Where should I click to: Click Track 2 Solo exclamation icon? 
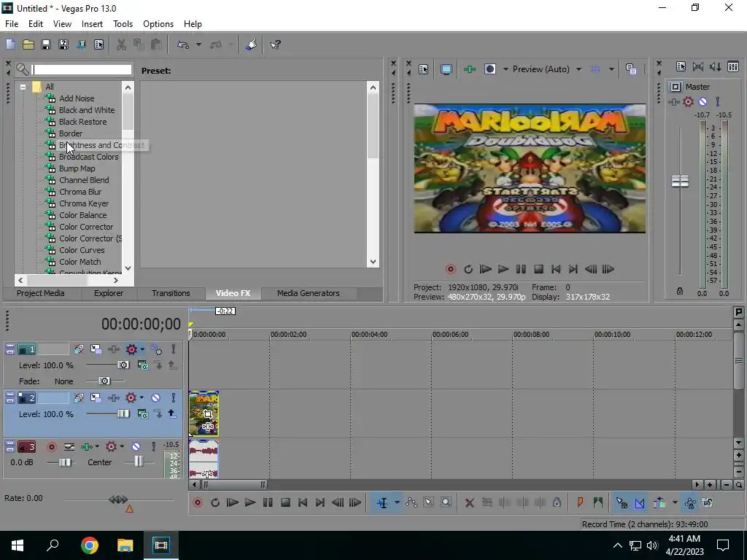coord(174,398)
